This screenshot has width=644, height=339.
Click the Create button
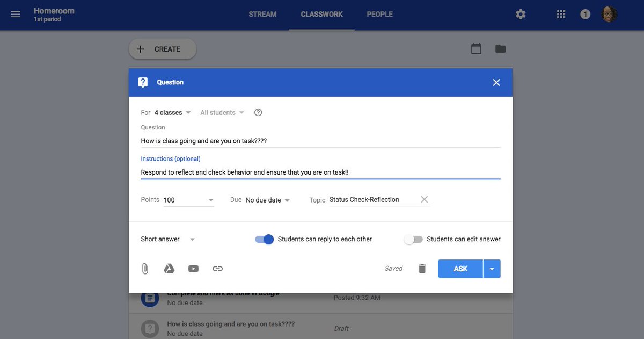[163, 49]
